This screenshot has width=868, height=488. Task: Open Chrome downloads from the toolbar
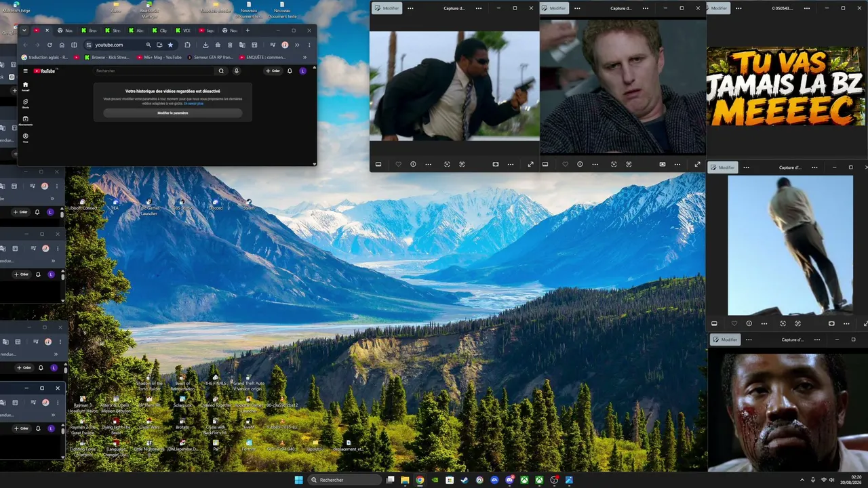pos(205,45)
